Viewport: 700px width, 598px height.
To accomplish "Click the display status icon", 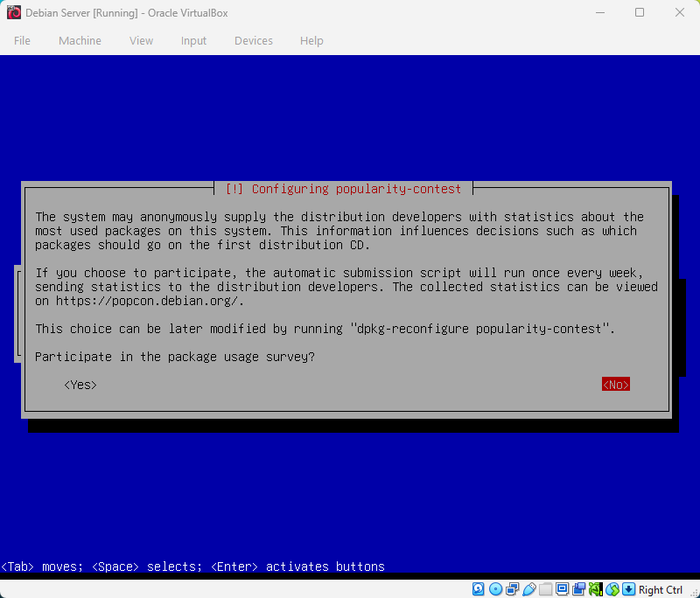I will [x=561, y=588].
